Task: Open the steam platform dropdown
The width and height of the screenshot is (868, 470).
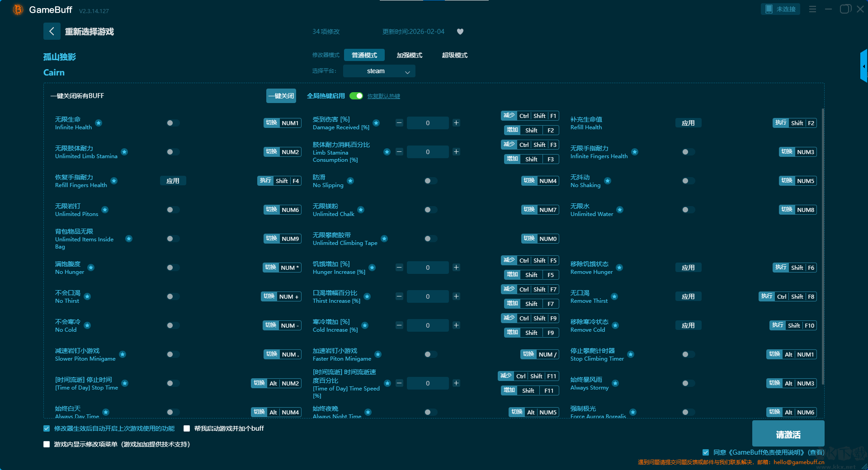Action: tap(379, 71)
